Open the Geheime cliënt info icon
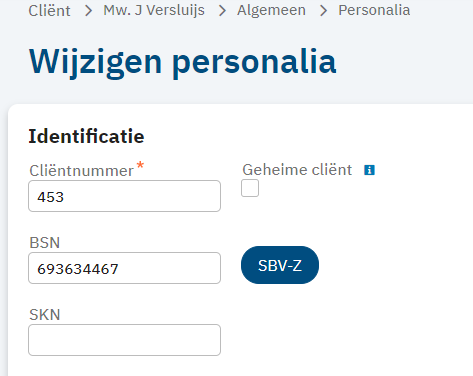 point(369,170)
